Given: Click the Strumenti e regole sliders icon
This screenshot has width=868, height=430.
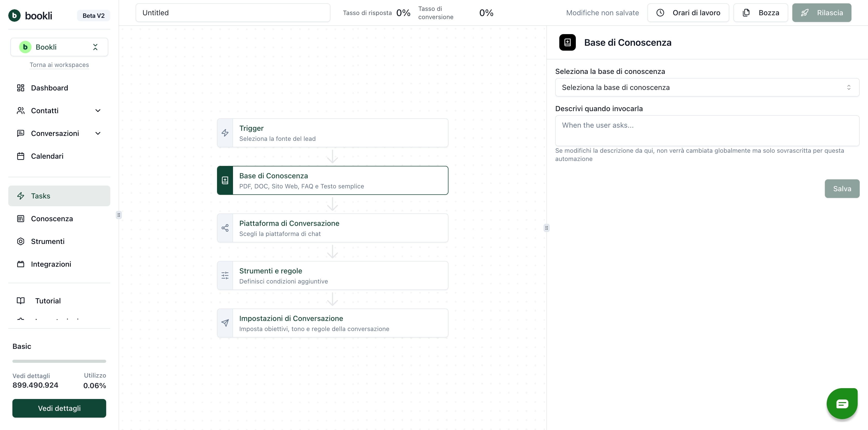Looking at the screenshot, I should 225,276.
